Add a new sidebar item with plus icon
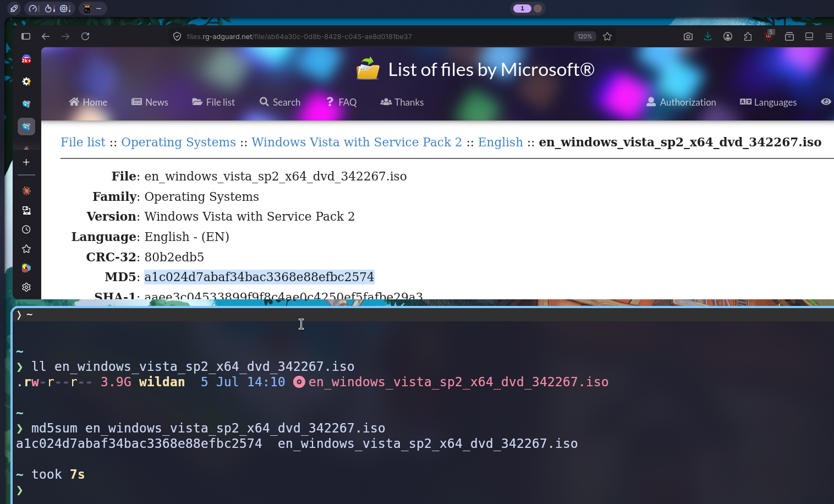This screenshot has width=834, height=504. point(26,162)
